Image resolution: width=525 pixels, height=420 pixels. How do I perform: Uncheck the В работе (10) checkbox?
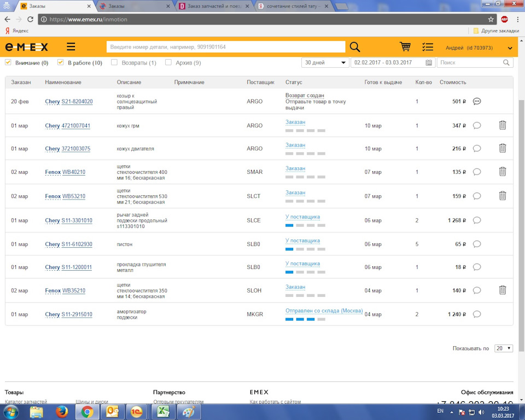click(x=60, y=62)
